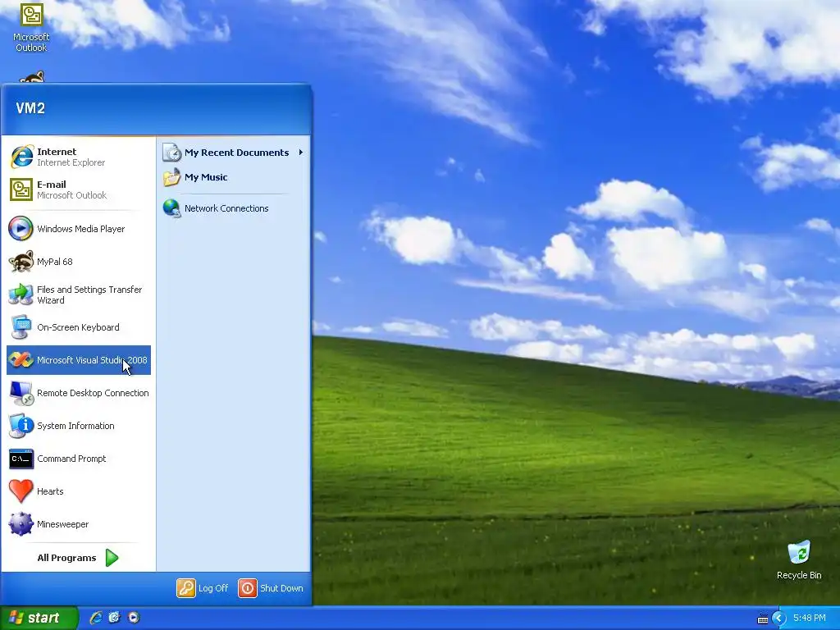Viewport: 840px width, 630px height.
Task: Select the Microsoft Outlook desktop shortcut
Action: point(31,27)
